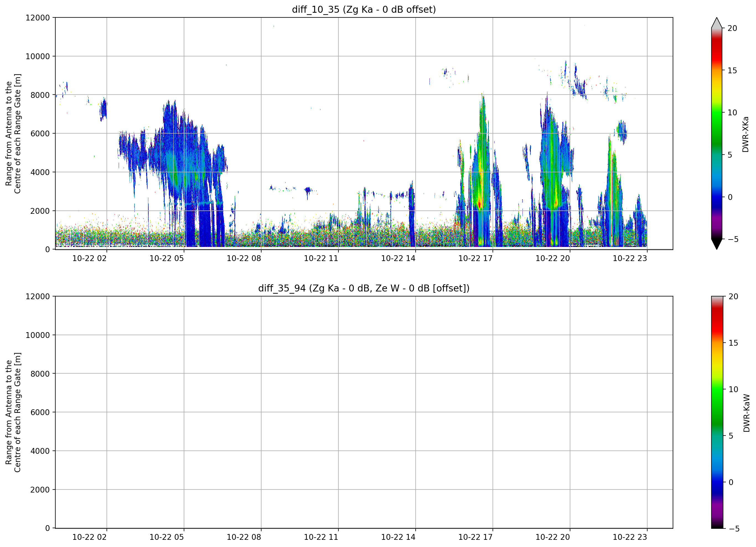This screenshot has width=756, height=547.
Task: Click '10-22 14' tick label under top plot
Action: (x=398, y=259)
